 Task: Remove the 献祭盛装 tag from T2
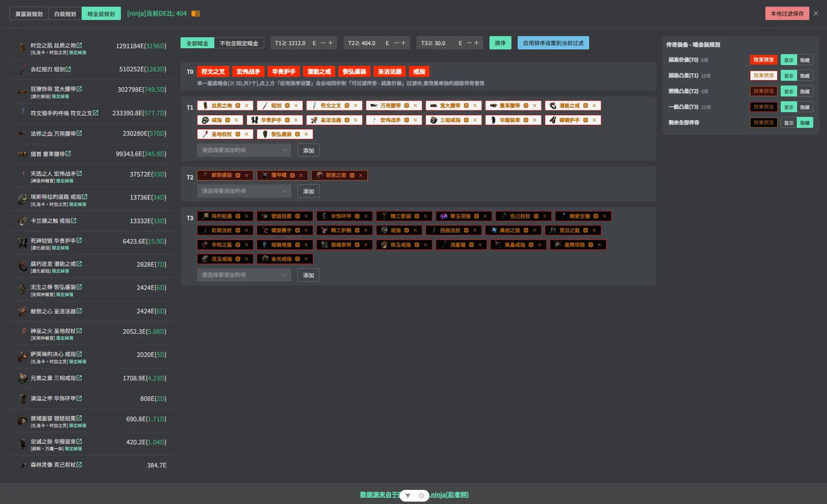click(x=246, y=175)
